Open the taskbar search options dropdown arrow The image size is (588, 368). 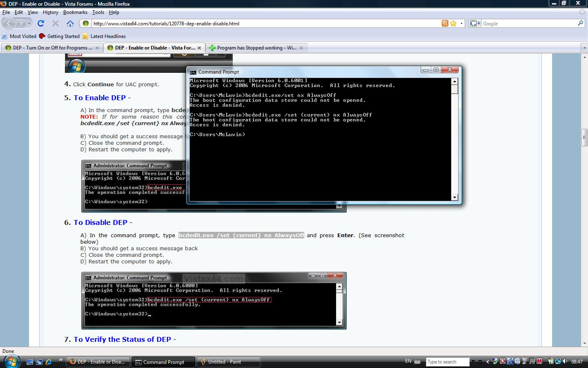[x=473, y=361]
